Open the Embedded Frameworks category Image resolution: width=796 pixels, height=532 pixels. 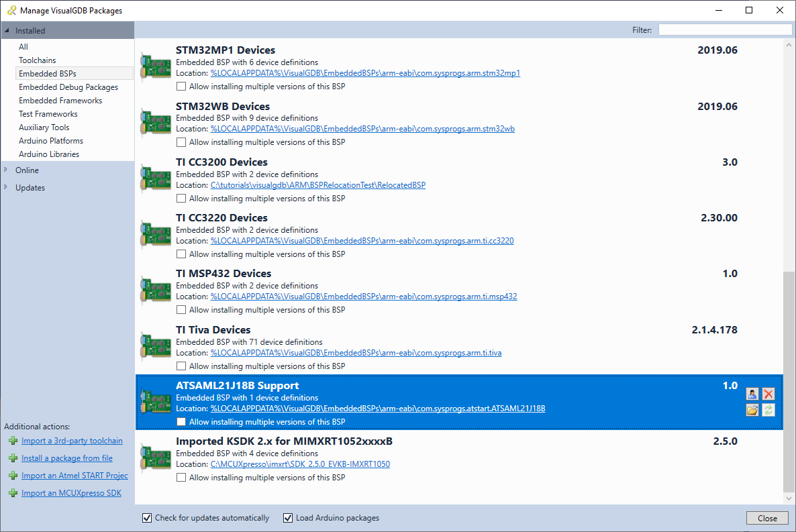click(x=60, y=101)
